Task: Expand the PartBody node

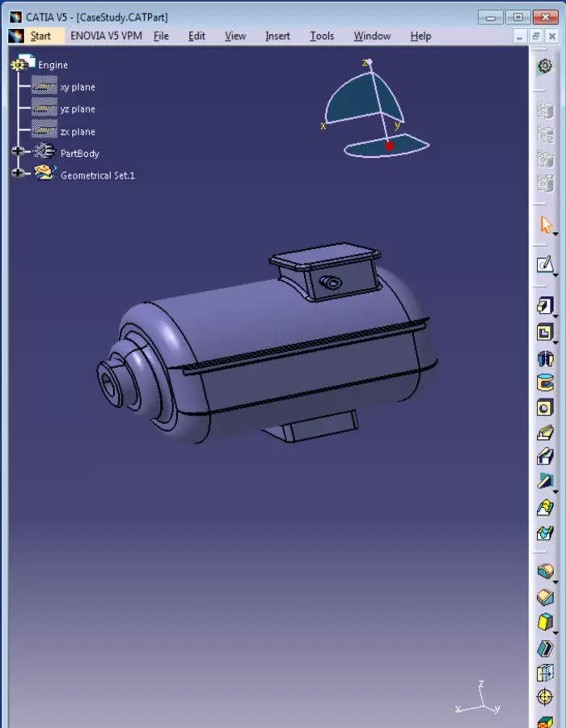Action: (x=18, y=151)
